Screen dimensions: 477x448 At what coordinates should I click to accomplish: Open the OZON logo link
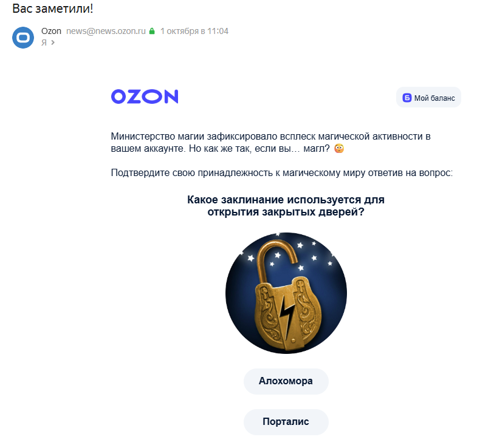(145, 97)
